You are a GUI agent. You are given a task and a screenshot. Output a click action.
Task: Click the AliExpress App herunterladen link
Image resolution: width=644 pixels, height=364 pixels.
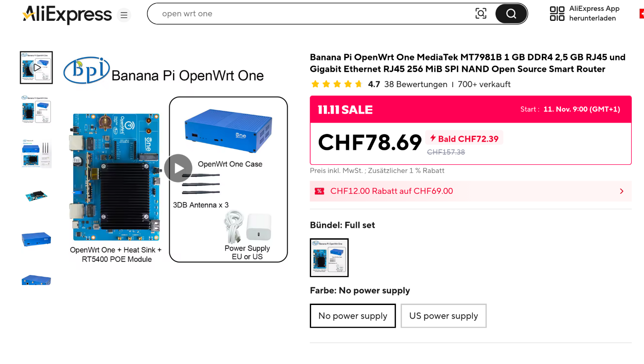[x=594, y=14]
